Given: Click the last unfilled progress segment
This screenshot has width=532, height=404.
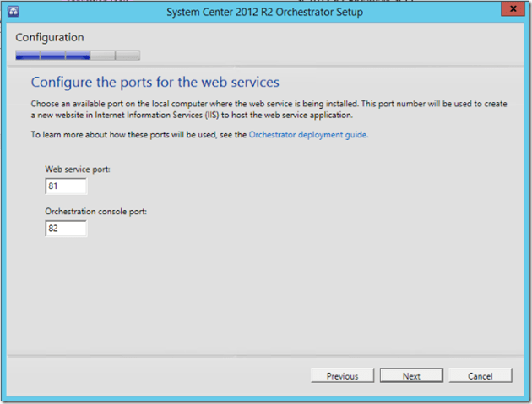Looking at the screenshot, I should click(128, 56).
